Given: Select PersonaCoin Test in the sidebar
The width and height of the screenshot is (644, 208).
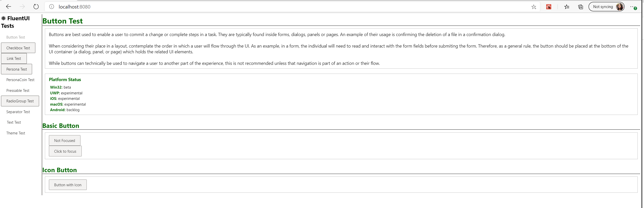Looking at the screenshot, I should click(x=20, y=80).
